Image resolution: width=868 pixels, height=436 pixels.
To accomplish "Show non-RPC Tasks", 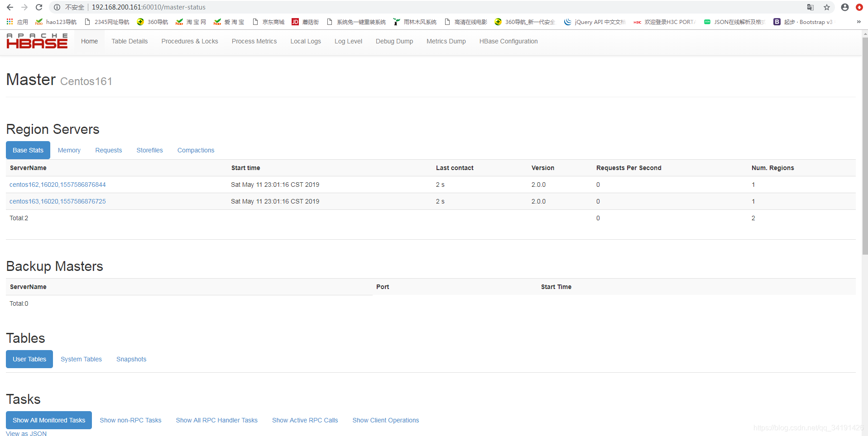I will 130,420.
